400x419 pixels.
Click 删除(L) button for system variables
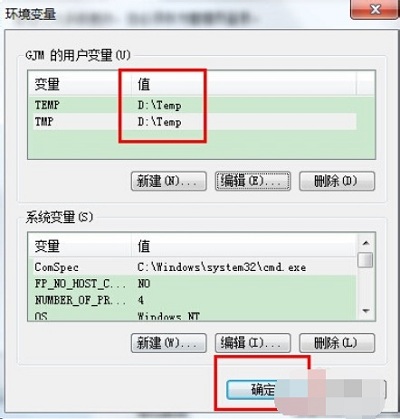pyautogui.click(x=337, y=343)
